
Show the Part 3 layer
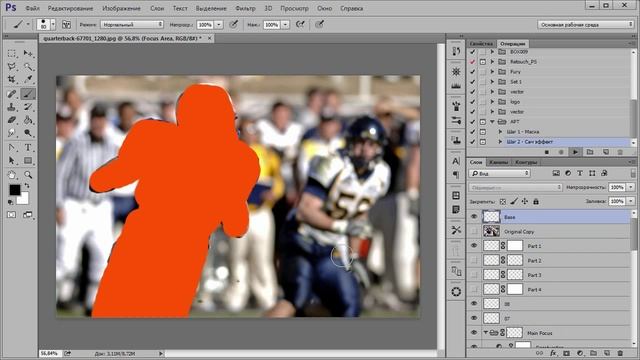[x=474, y=275]
